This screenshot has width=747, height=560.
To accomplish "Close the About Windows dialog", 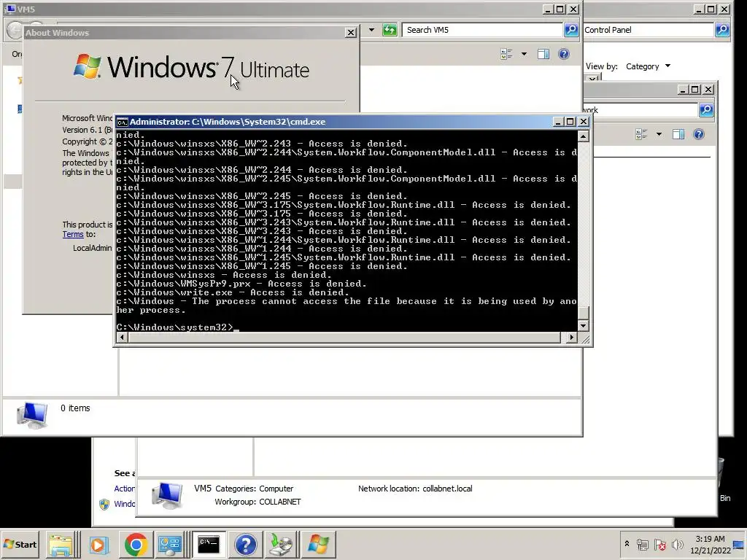I will tap(351, 32).
